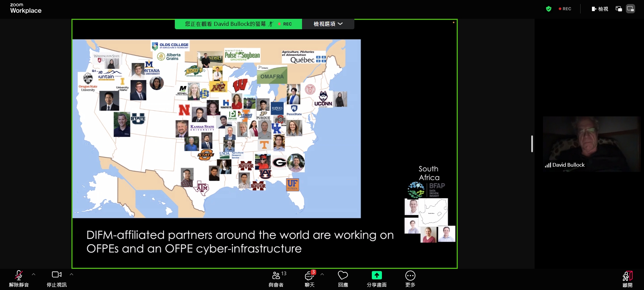This screenshot has height=290, width=644.
Task: Stop video with 停止視訊 camera button
Action: click(57, 279)
